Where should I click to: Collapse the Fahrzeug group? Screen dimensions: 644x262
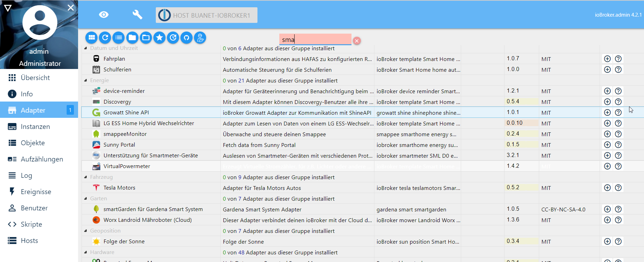(86, 177)
